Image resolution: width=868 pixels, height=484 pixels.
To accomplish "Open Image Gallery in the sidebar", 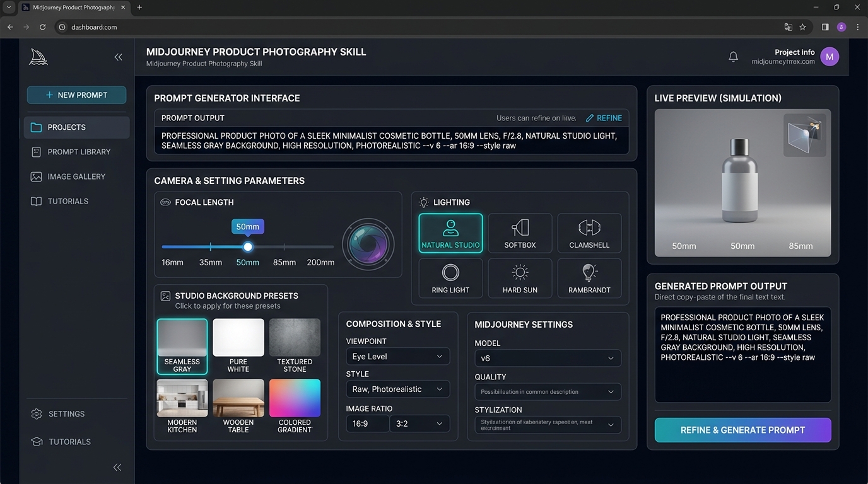I will (77, 176).
